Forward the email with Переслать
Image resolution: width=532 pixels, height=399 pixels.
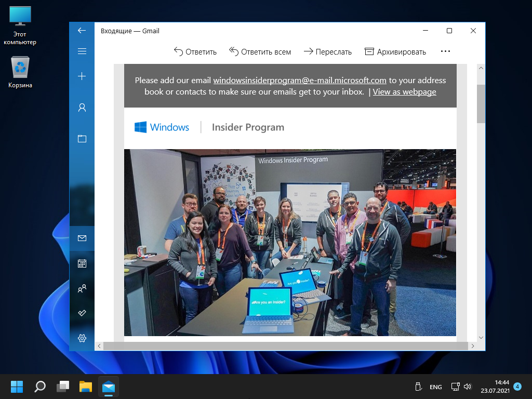pos(327,51)
